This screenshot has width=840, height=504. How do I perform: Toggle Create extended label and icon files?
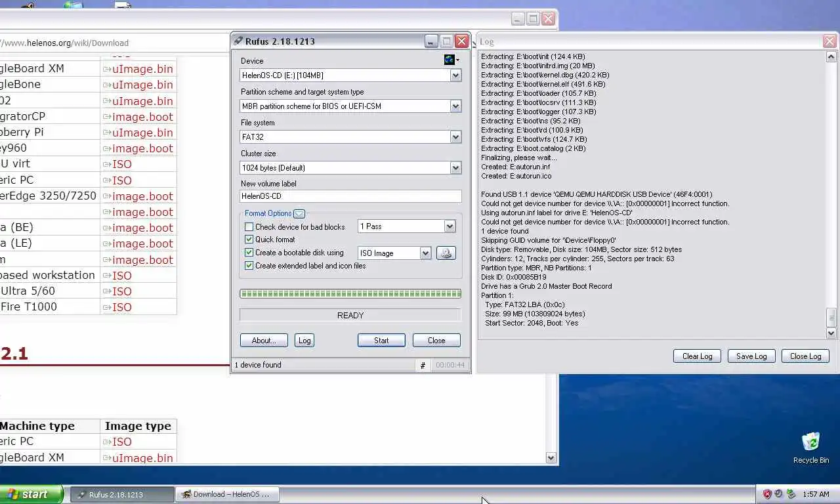click(x=249, y=266)
